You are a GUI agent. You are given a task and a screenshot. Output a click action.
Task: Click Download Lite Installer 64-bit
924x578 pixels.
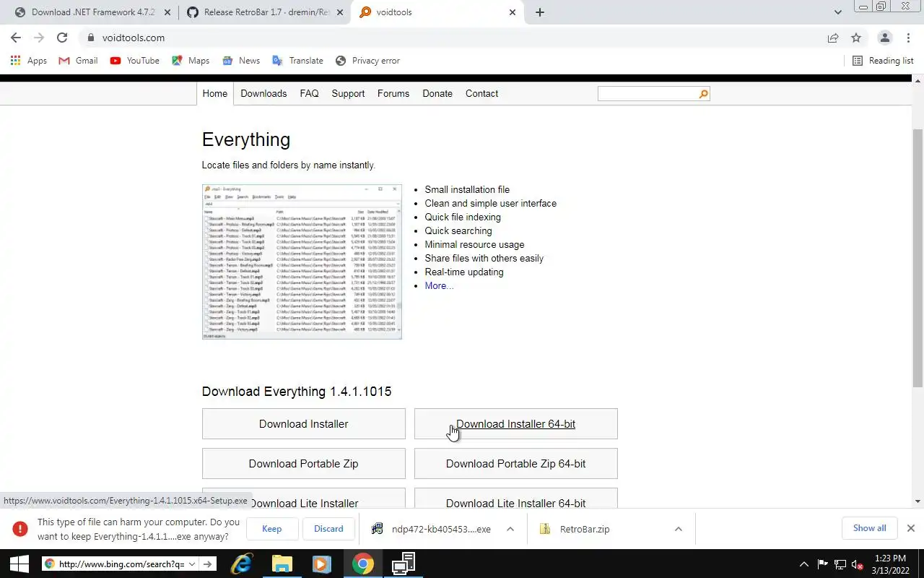516,499
